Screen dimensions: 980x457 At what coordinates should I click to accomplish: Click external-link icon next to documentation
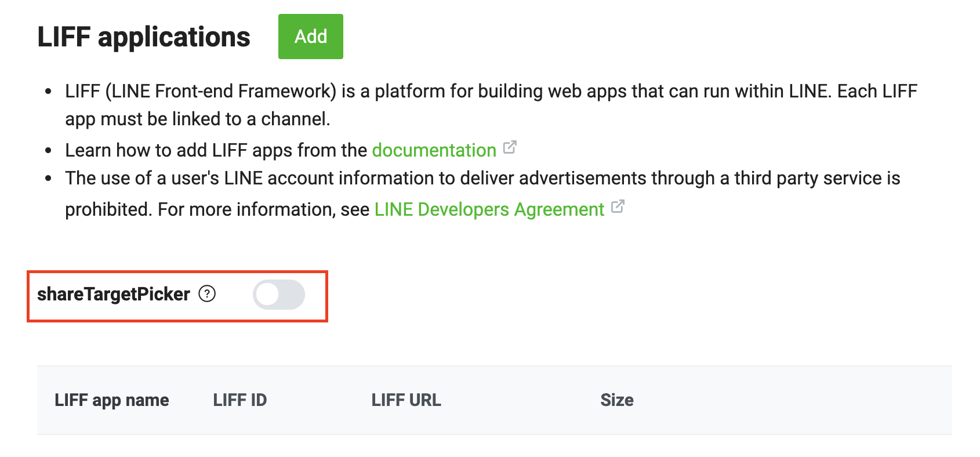click(x=510, y=147)
